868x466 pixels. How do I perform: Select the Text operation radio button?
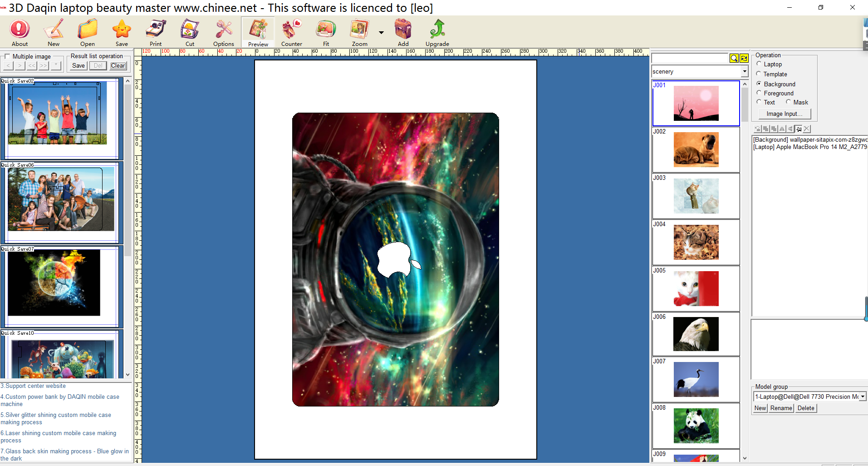[x=759, y=102]
